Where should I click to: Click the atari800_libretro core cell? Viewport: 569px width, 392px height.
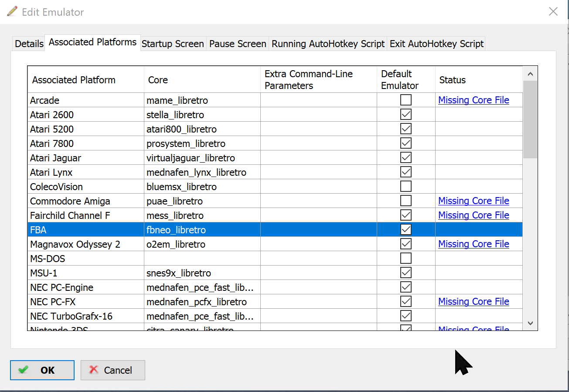pyautogui.click(x=202, y=129)
